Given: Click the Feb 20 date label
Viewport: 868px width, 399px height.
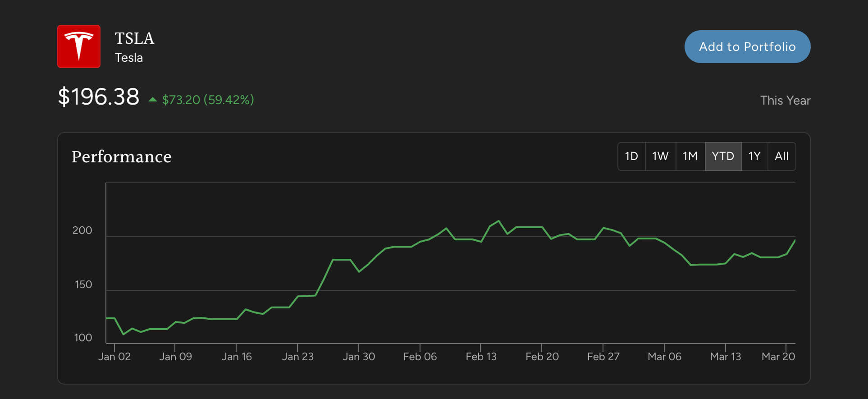Looking at the screenshot, I should (542, 357).
